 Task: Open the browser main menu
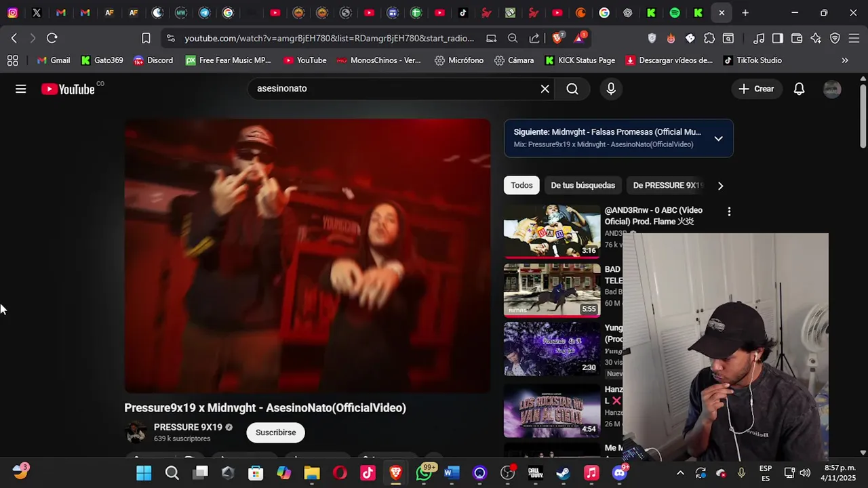tap(854, 39)
